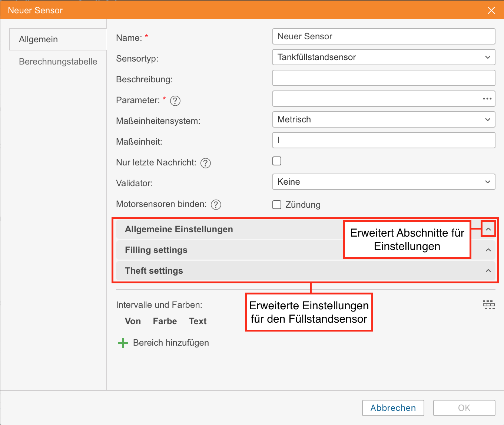Click Bereich hinzufügen link
Viewport: 504px width, 425px height.
(171, 343)
